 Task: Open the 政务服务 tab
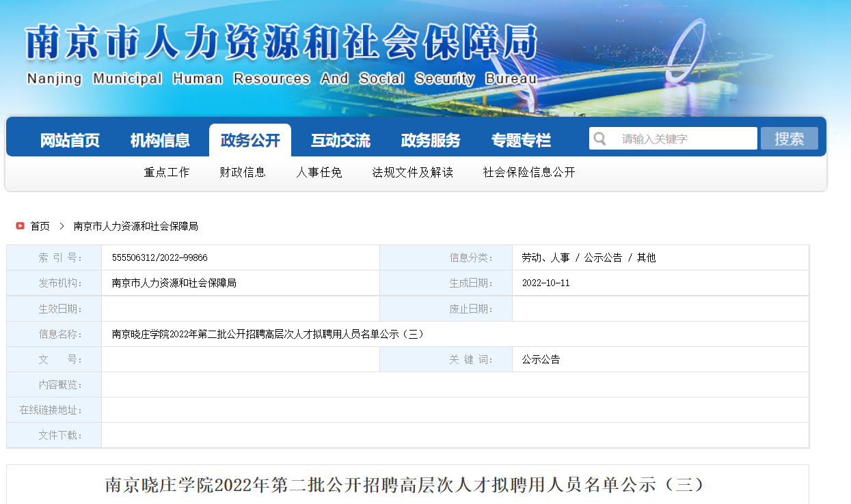click(431, 141)
